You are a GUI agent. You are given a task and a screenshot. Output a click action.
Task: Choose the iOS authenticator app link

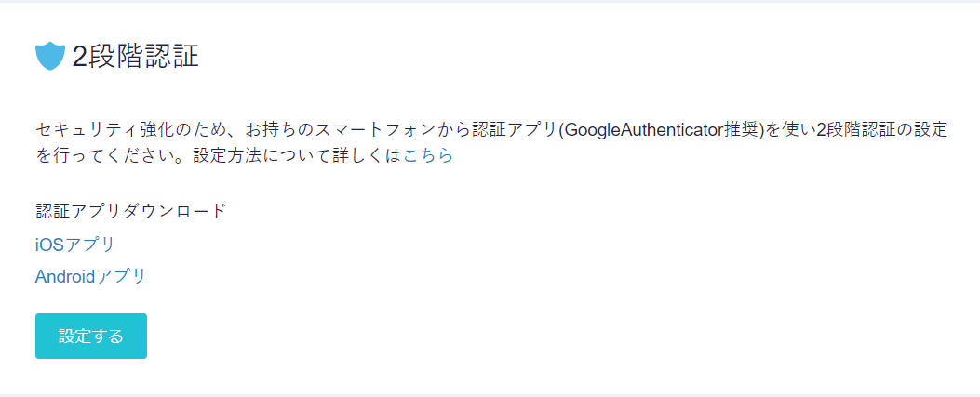(x=75, y=245)
